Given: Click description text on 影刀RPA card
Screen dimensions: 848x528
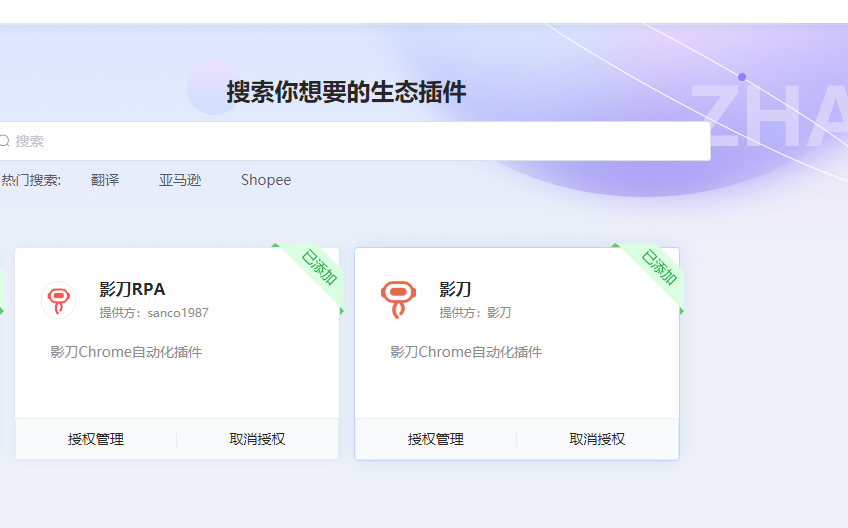Looking at the screenshot, I should pos(126,352).
